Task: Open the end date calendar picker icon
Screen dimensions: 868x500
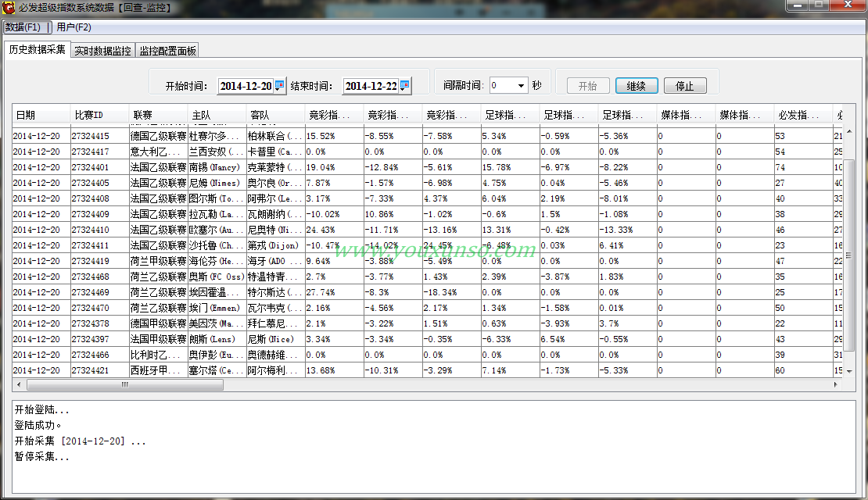Action: click(404, 86)
